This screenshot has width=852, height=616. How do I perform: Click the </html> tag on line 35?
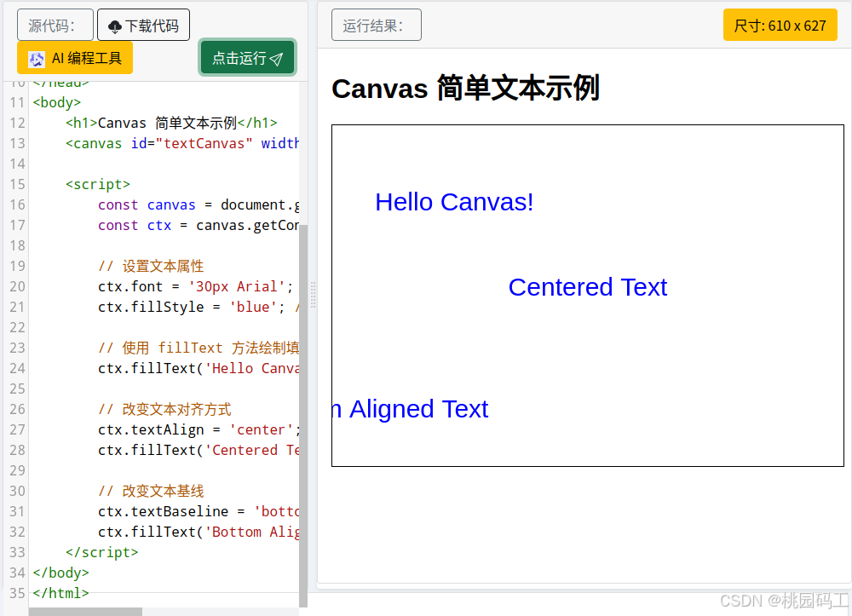click(x=60, y=593)
